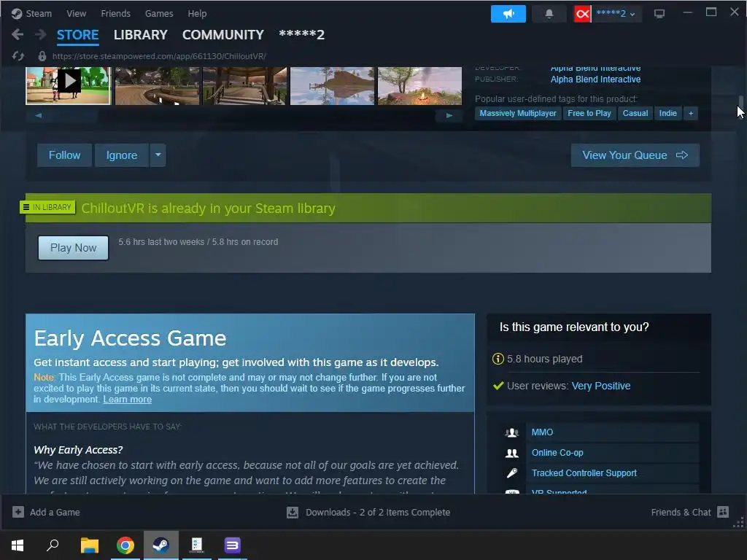Click View Your Queue button
Viewport: 747px width, 560px height.
click(635, 155)
